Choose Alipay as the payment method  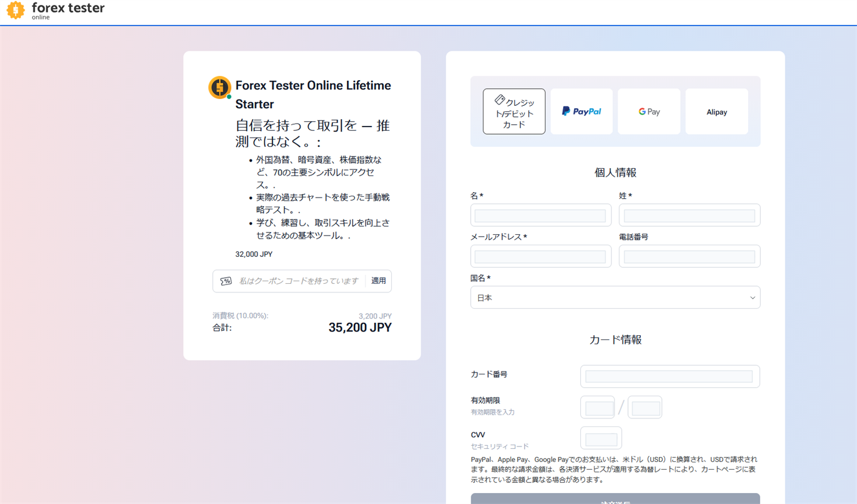717,111
